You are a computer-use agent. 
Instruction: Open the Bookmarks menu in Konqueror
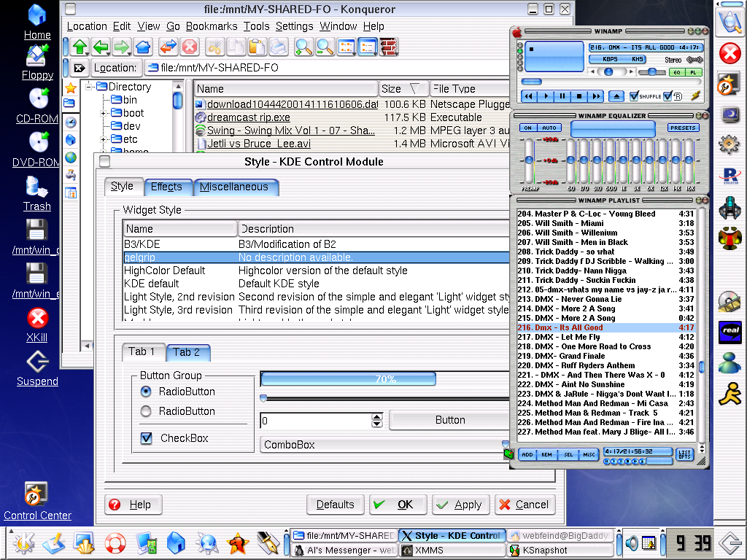click(212, 27)
